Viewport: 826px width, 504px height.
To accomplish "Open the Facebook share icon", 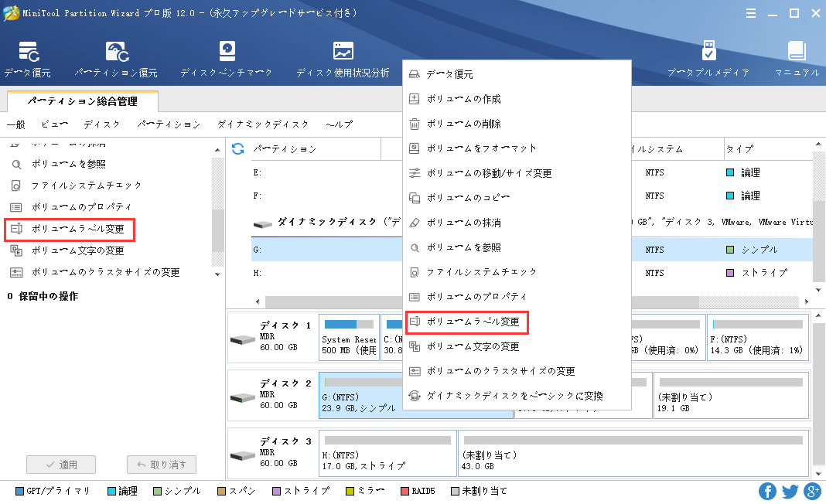I will point(767,491).
